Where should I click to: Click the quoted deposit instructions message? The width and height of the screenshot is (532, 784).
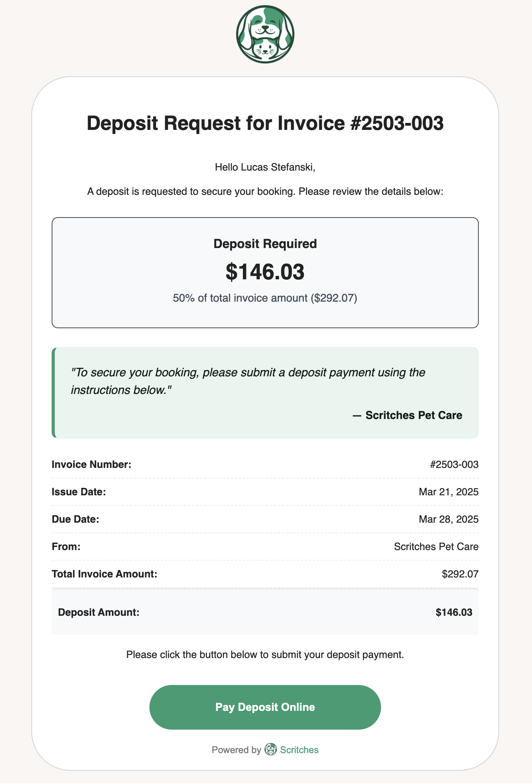(x=248, y=381)
